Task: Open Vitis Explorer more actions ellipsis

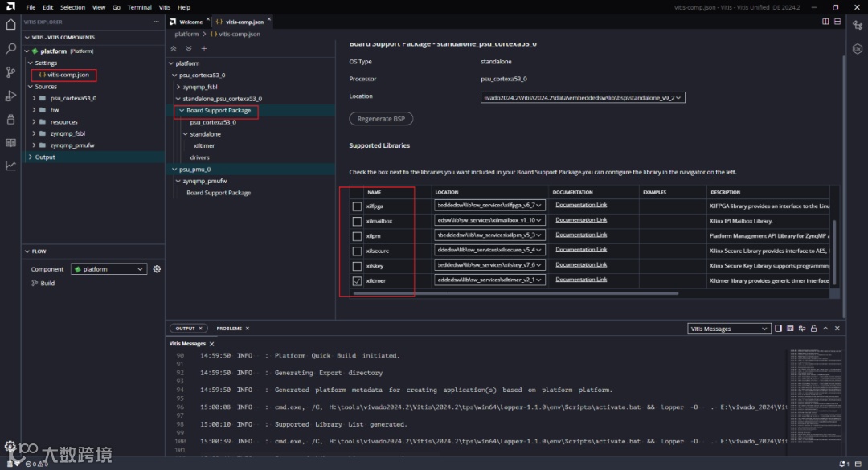Action: [157, 22]
